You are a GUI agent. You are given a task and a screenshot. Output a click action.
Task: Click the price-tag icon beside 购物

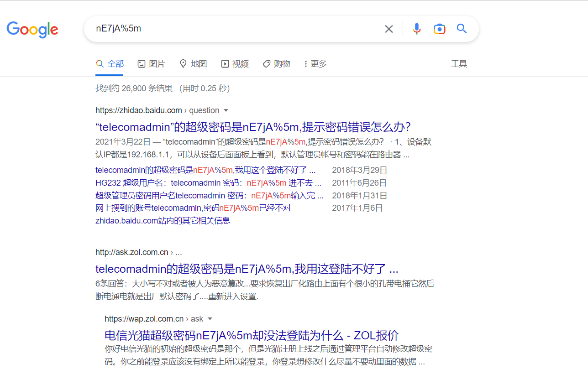266,63
